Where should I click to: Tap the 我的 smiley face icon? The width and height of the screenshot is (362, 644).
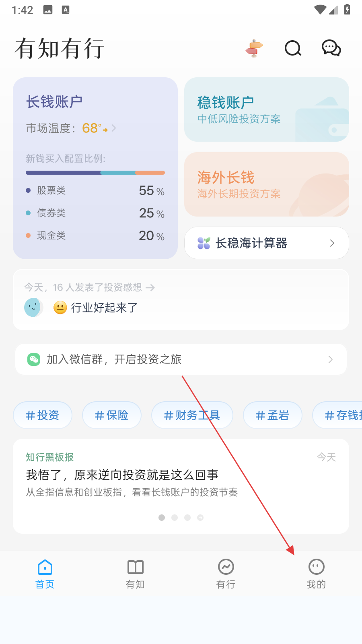[316, 567]
